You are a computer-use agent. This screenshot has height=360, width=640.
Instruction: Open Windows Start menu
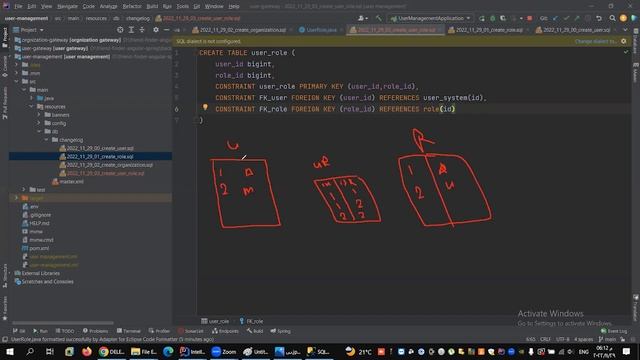tap(9, 351)
